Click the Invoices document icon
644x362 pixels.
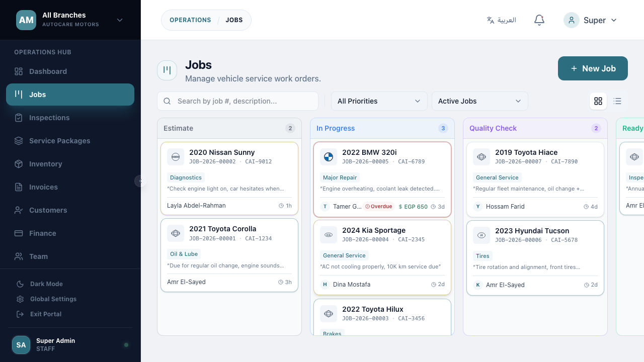click(19, 187)
